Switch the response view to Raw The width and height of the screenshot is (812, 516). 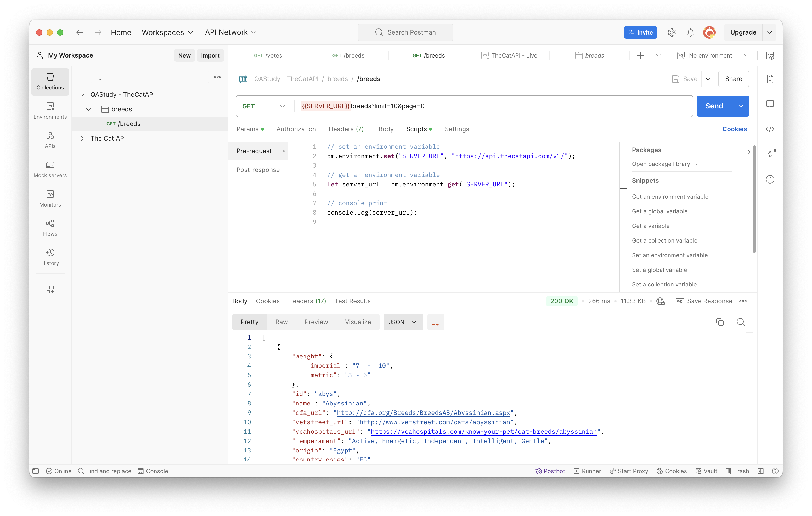click(281, 322)
